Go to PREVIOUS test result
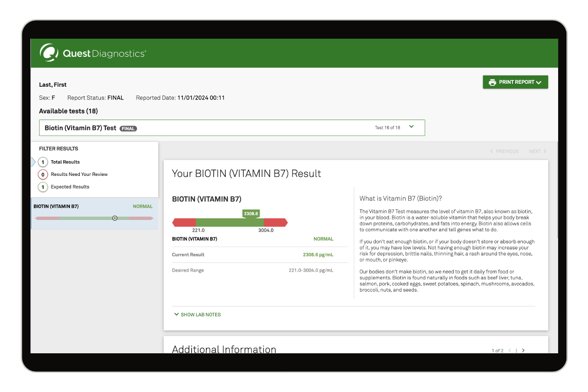This screenshot has height=392, width=588. [x=504, y=151]
